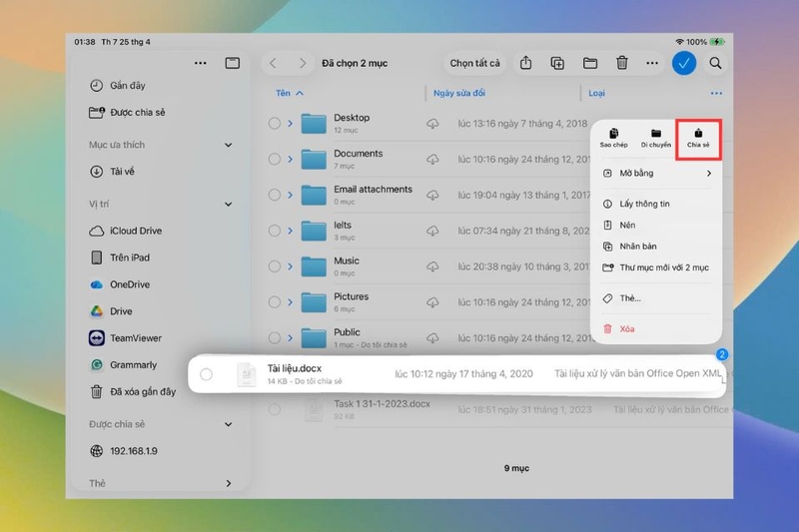Open Đã xóa gần đây

(133, 391)
